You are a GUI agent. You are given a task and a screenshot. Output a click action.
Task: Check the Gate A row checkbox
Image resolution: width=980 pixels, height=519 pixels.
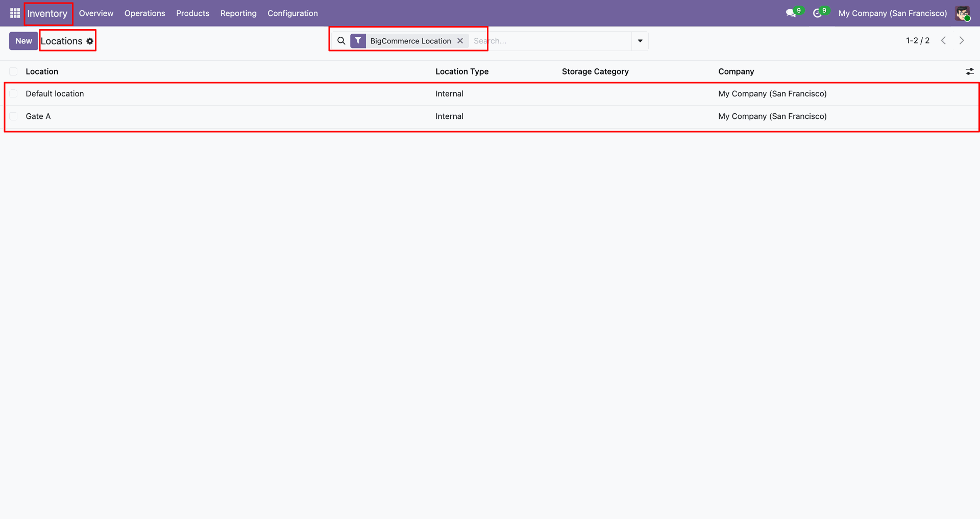click(13, 116)
